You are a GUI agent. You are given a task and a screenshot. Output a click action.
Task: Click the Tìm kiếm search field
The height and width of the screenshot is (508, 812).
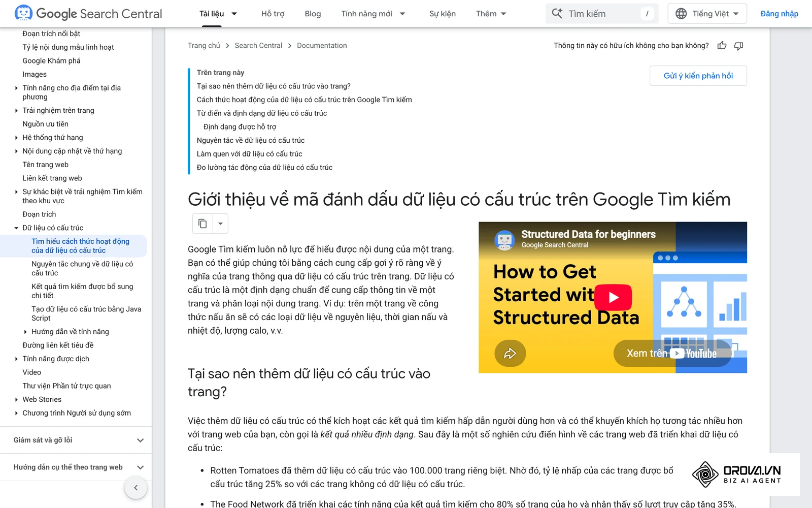point(602,14)
